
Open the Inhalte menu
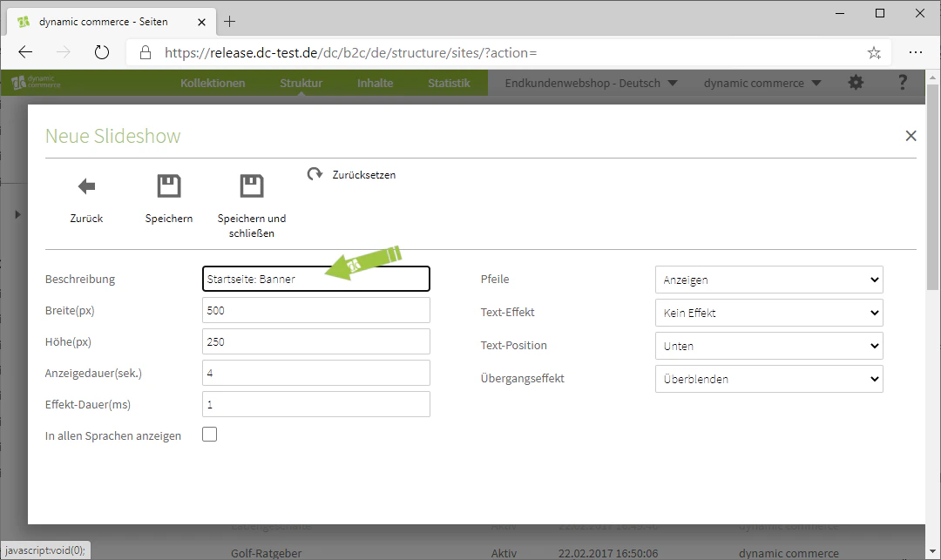pos(375,83)
